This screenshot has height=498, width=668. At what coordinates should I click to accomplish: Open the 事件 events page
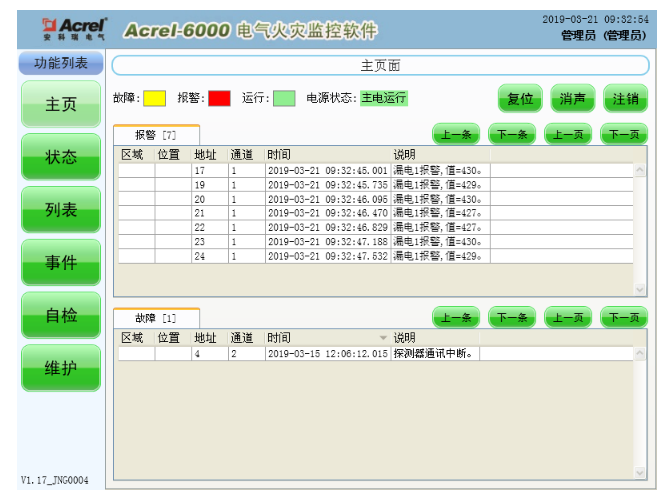click(x=61, y=263)
